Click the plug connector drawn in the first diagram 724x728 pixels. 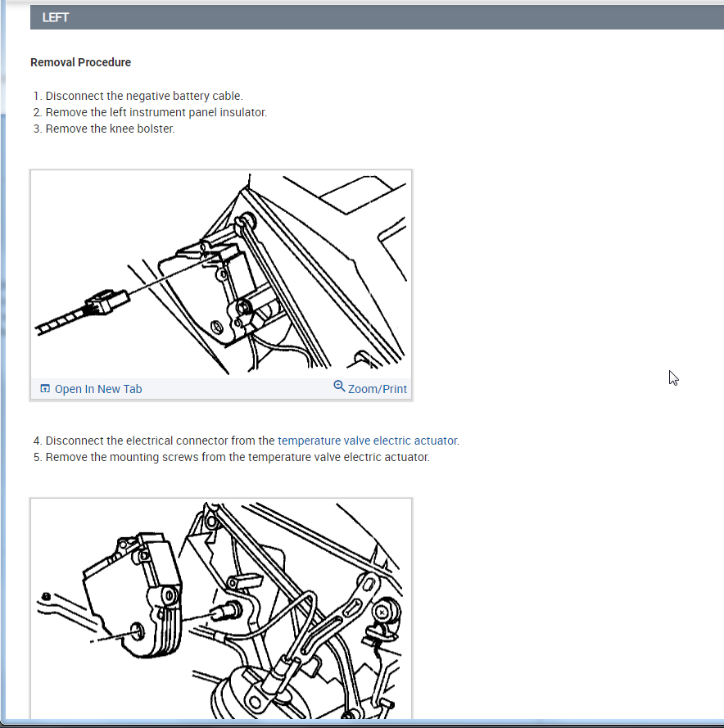[x=106, y=302]
